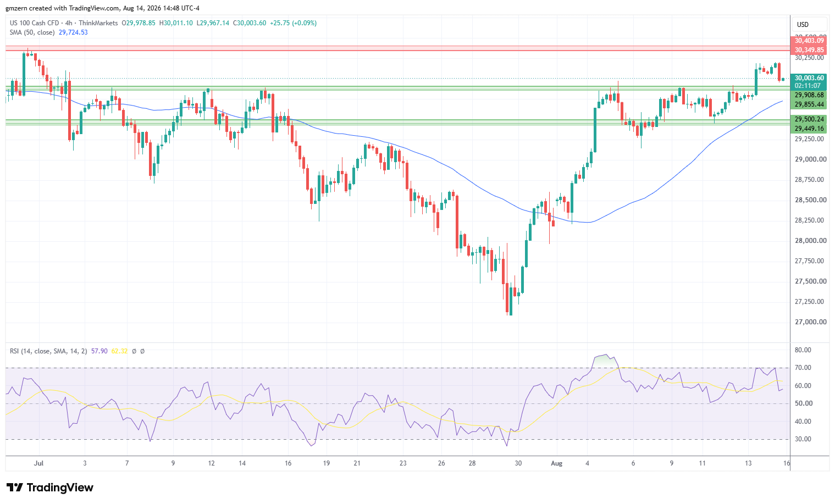Screen dimensions: 835x504
Task: Click the open price O29,978.85
Action: coord(139,23)
